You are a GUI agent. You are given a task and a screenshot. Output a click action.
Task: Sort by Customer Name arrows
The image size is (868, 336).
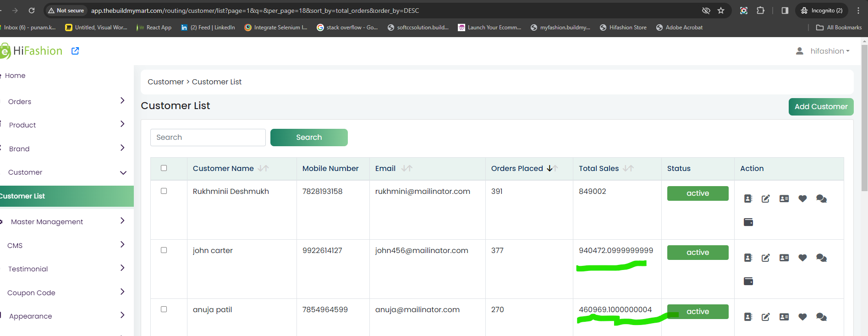tap(263, 168)
